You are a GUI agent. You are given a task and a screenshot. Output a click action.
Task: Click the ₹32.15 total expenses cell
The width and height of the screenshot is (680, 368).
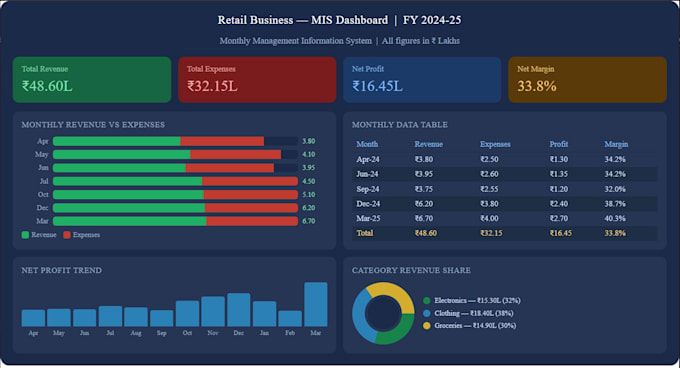click(x=491, y=233)
